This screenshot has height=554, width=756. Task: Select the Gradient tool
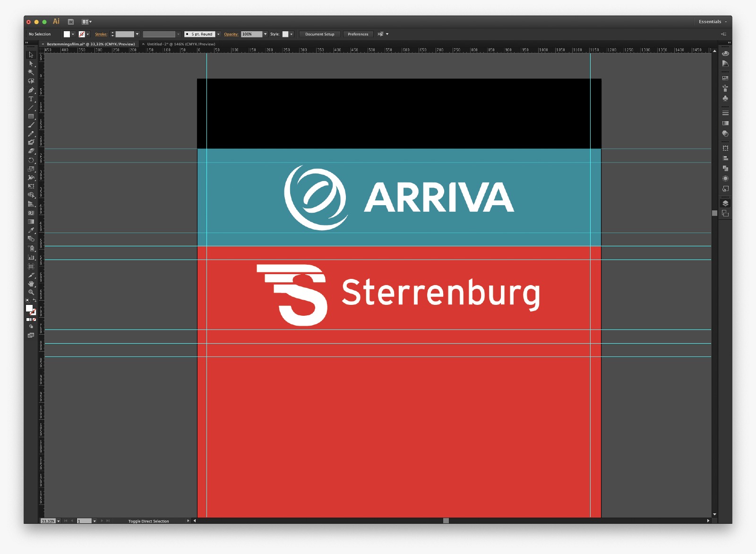click(x=31, y=222)
